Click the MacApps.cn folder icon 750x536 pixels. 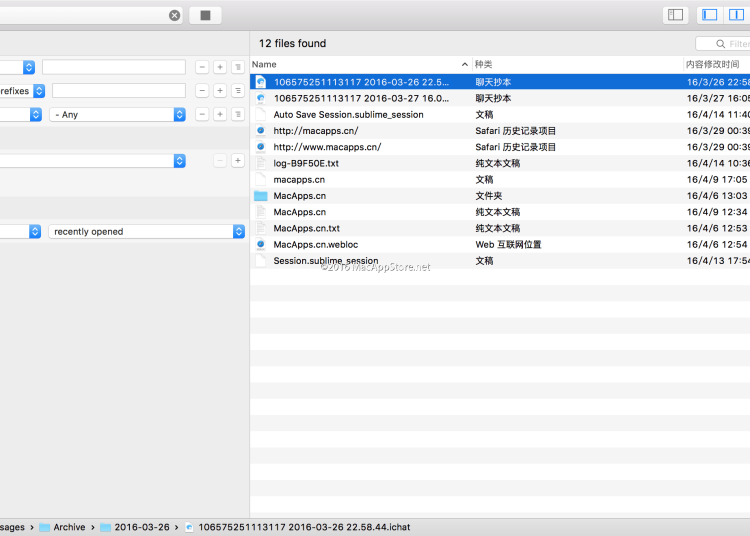click(x=261, y=196)
